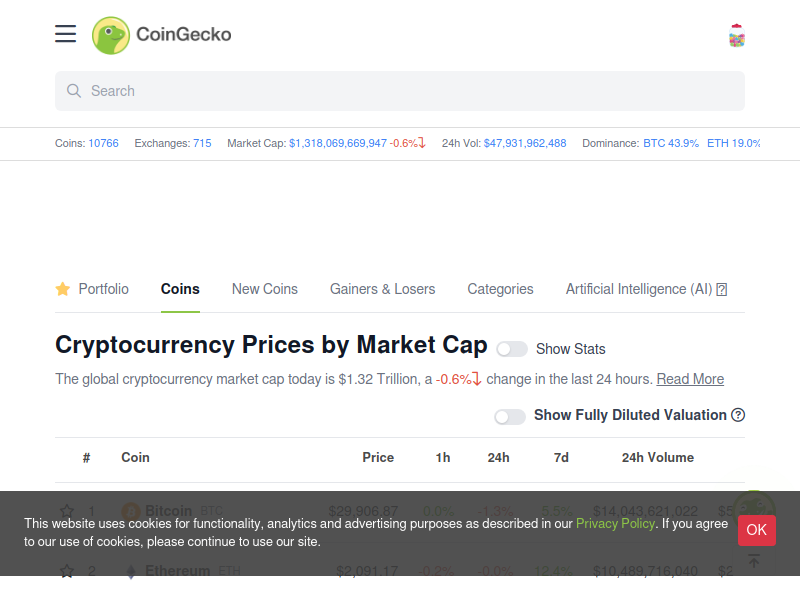Click the Artificial Intelligence question mark icon
The height and width of the screenshot is (600, 800).
tap(721, 290)
